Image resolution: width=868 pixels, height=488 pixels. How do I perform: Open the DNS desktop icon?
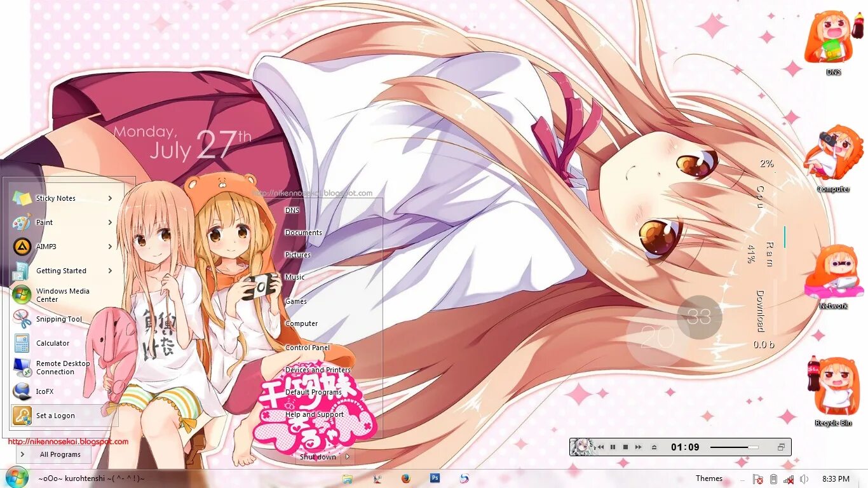[x=833, y=42]
